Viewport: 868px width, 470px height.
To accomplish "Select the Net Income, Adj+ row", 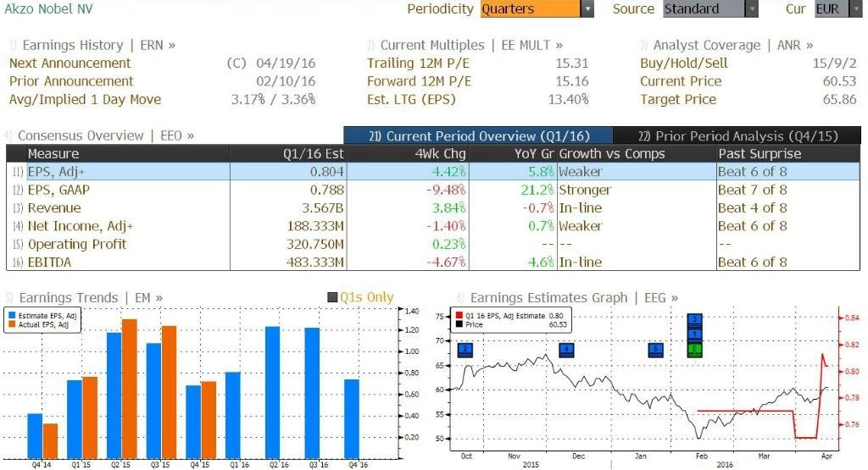I will (433, 225).
